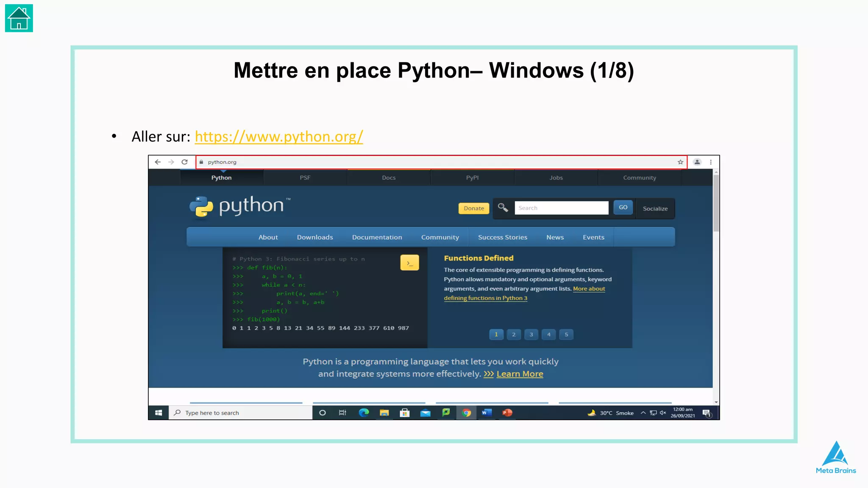Open the Community navigation menu in blue bar
Viewport: 868px width, 488px height.
point(440,237)
